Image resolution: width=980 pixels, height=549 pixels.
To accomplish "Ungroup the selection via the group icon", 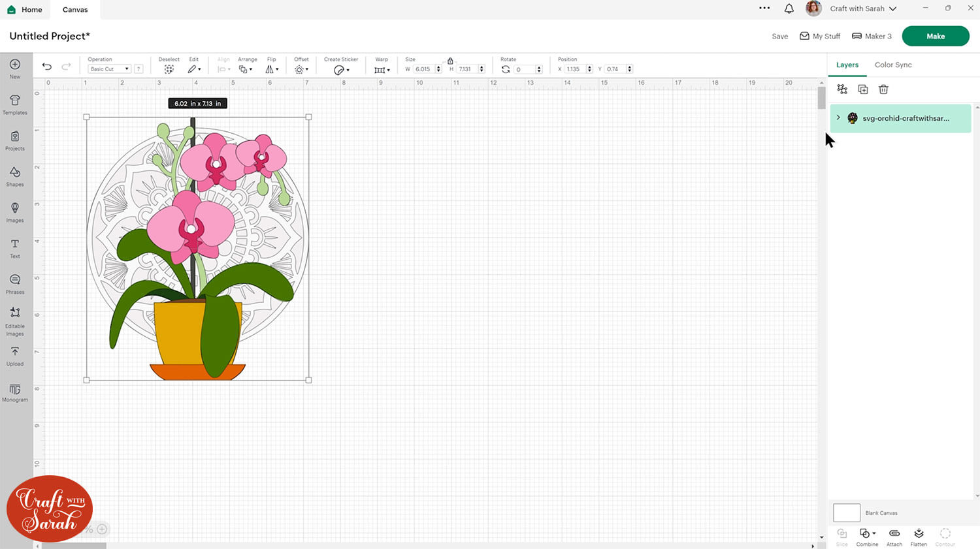I will [842, 89].
